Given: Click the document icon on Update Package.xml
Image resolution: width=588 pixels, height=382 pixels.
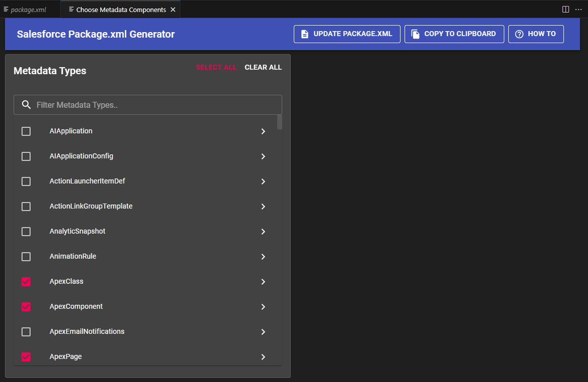Looking at the screenshot, I should [x=304, y=34].
